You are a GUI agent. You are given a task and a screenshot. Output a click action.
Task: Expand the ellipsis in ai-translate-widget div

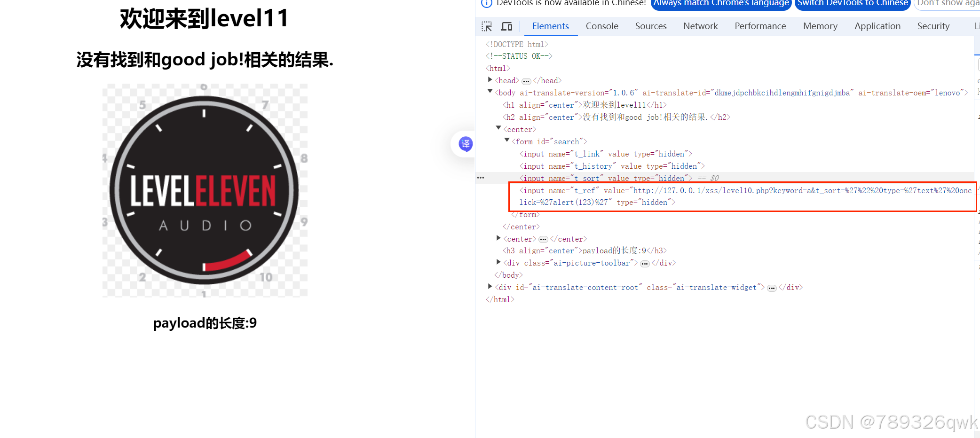pyautogui.click(x=772, y=288)
